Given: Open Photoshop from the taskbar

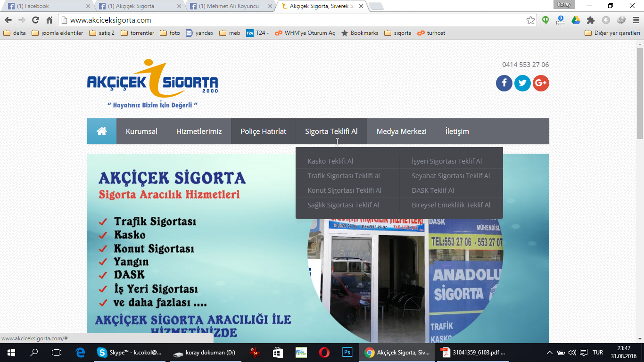Looking at the screenshot, I should pos(347,353).
